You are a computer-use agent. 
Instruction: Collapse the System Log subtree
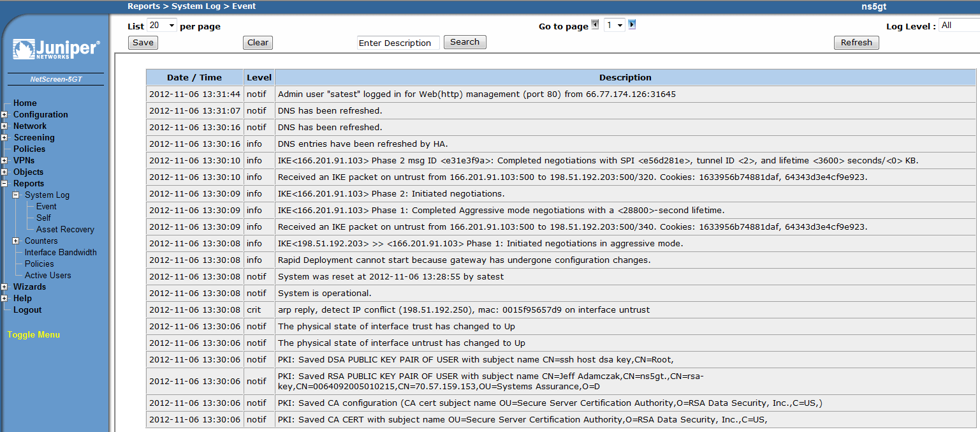16,195
